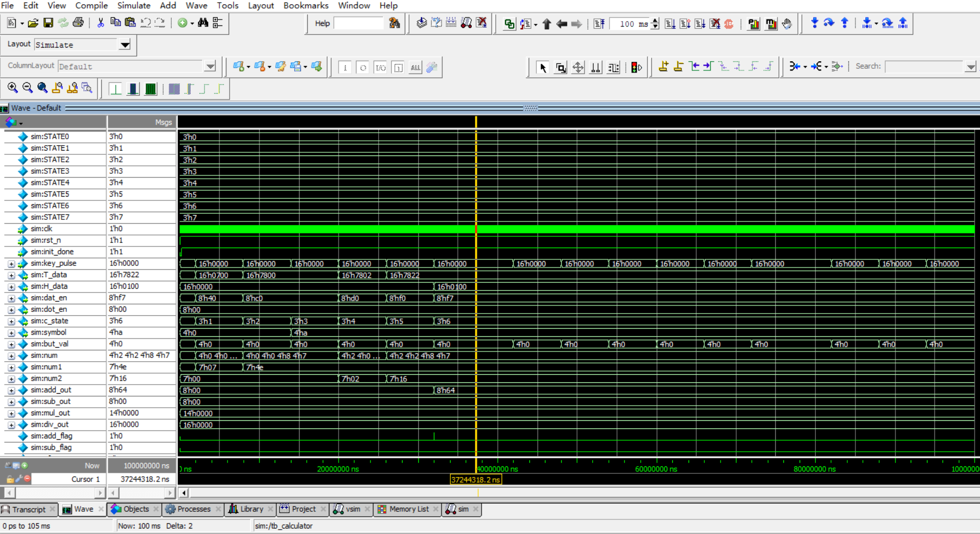Toggle the Performance Profiling icon
Screen dimensions: 980x534
click(754, 24)
